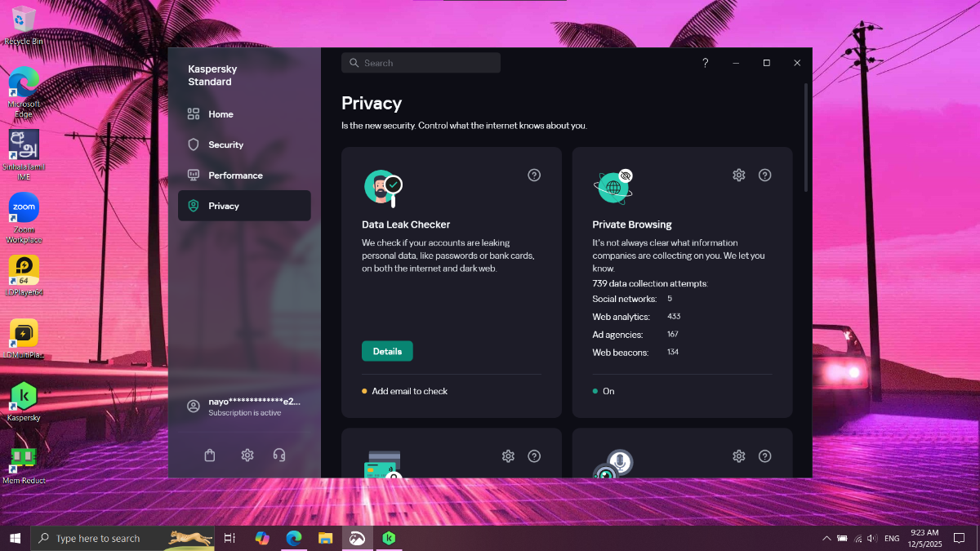Select the Privacy sidebar item
Viewport: 980px width, 551px height.
click(x=244, y=206)
